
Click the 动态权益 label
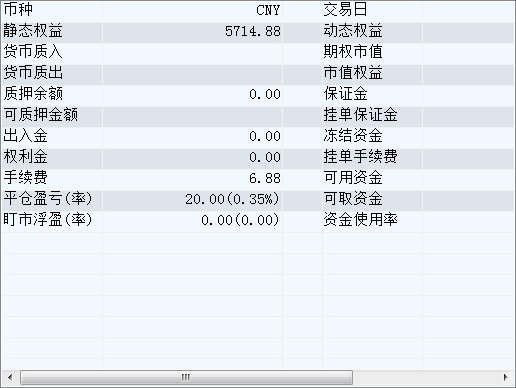pyautogui.click(x=353, y=31)
